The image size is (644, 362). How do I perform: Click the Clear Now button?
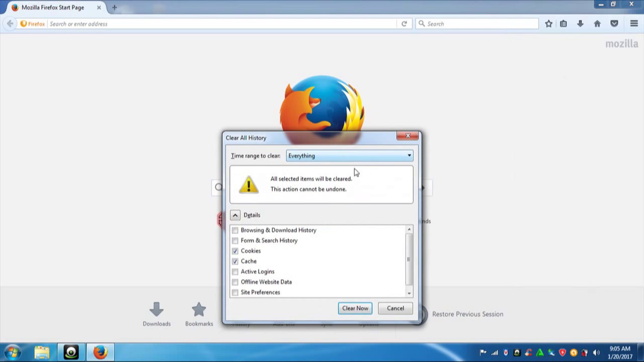(355, 308)
